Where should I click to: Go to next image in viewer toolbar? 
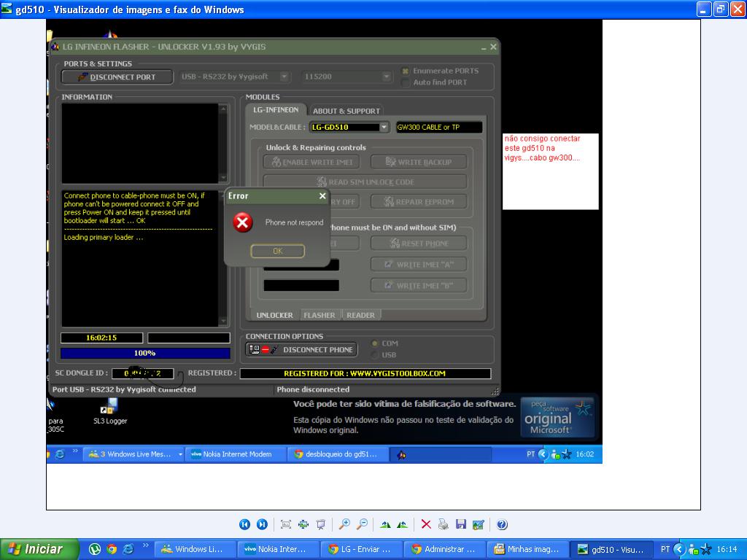(x=262, y=524)
